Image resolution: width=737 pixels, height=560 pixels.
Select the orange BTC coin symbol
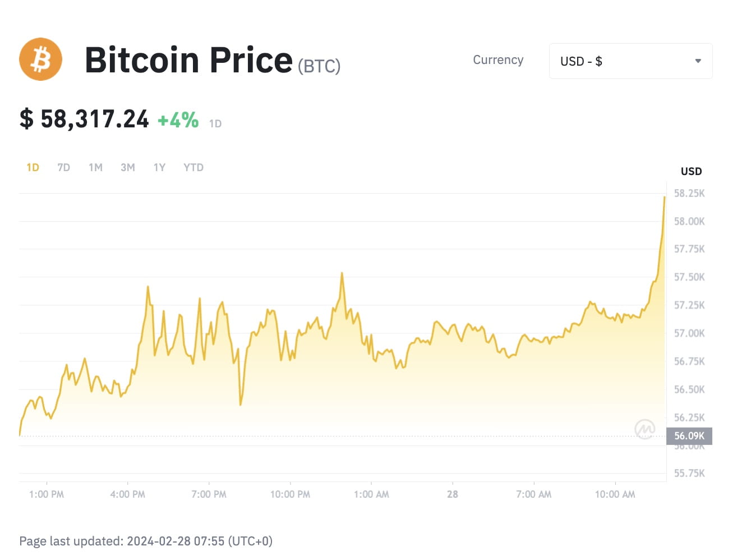pyautogui.click(x=40, y=59)
